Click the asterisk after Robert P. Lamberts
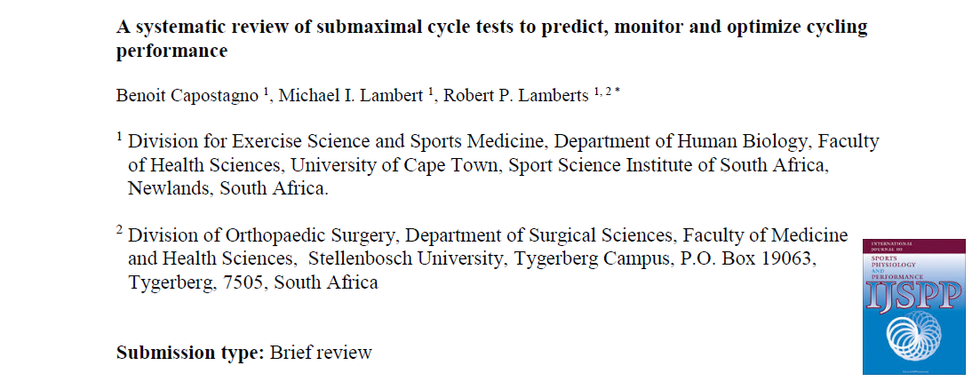 pos(617,92)
